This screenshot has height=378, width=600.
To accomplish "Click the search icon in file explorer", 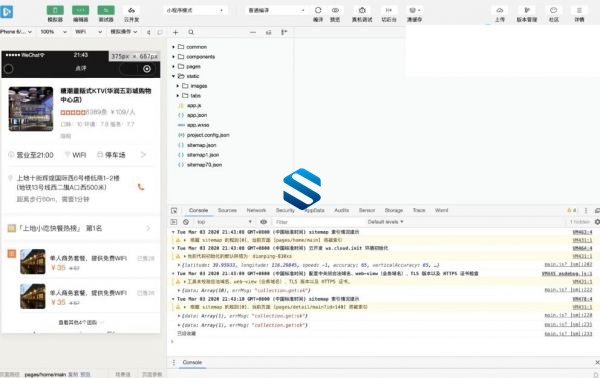I will coord(191,33).
